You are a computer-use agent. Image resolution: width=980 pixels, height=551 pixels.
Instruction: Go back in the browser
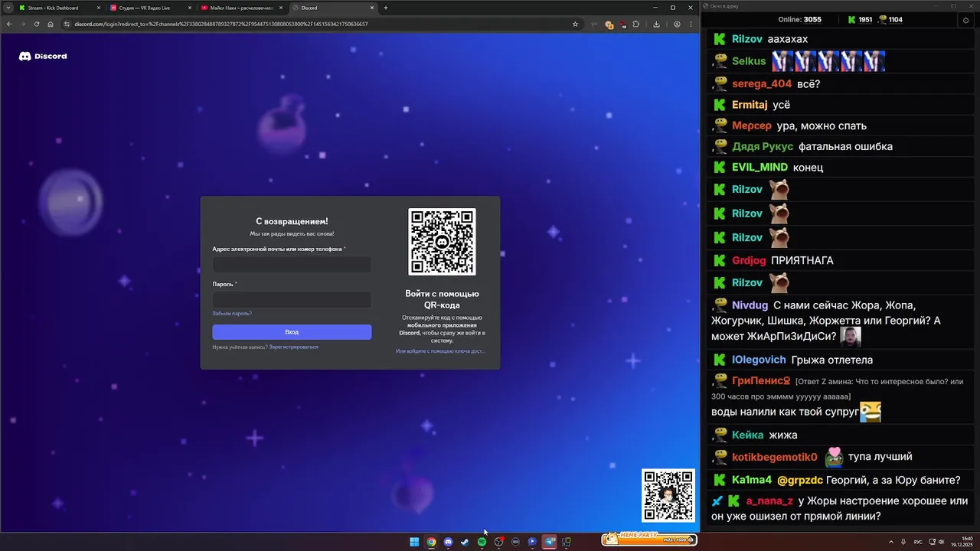[9, 24]
